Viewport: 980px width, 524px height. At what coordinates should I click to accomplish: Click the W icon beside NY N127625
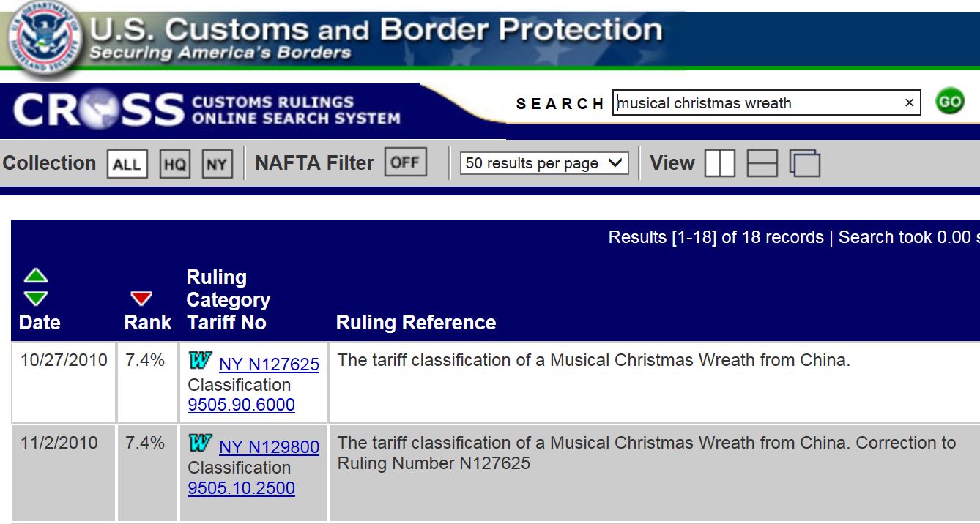click(x=200, y=361)
